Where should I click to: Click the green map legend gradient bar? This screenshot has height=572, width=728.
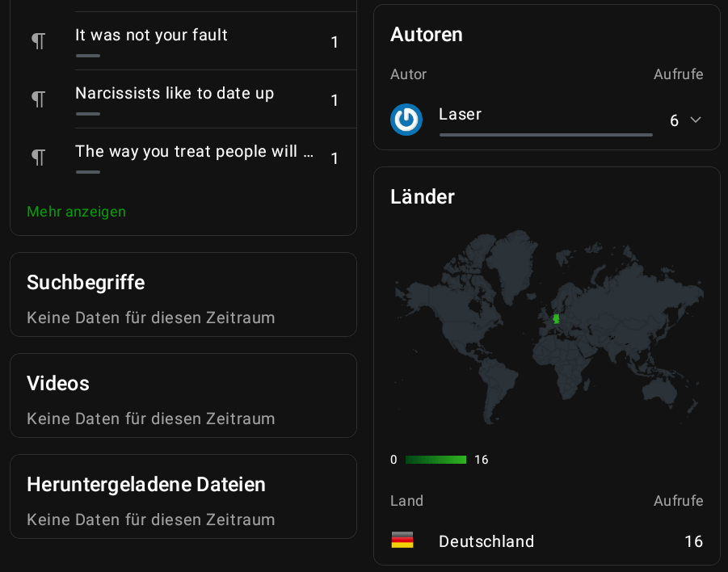pos(436,460)
